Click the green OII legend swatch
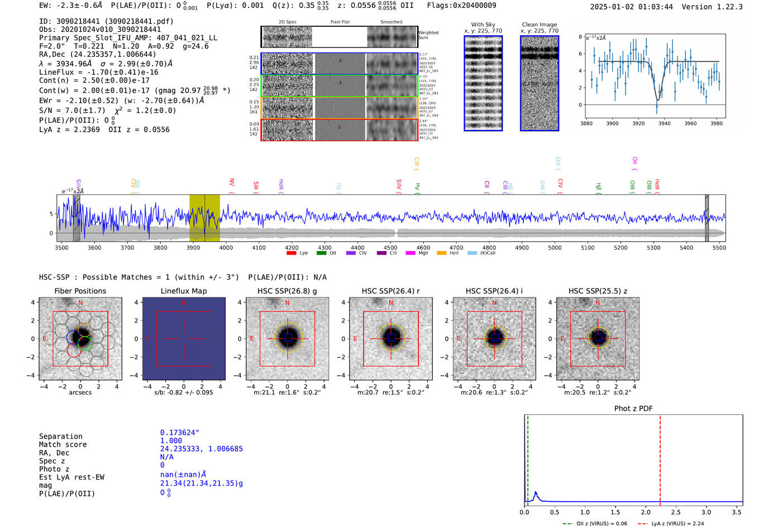This screenshot has width=782, height=532. [x=321, y=253]
